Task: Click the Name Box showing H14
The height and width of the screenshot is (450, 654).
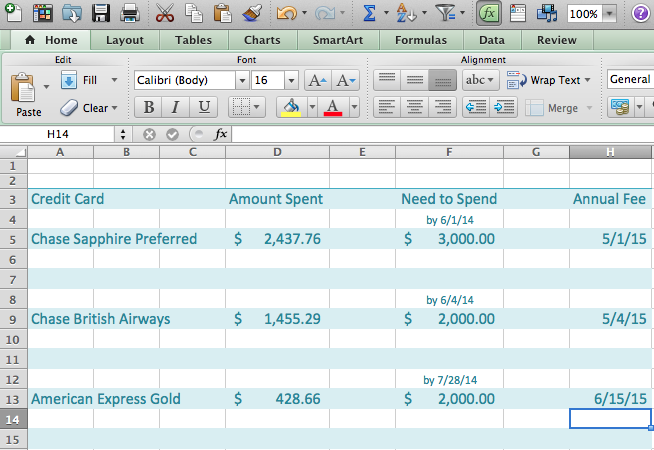Action: 58,134
